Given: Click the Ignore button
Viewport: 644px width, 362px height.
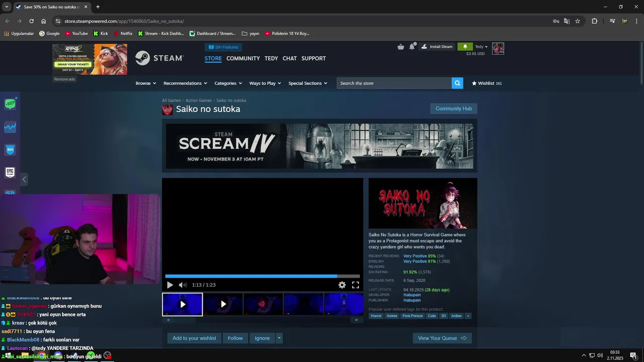Looking at the screenshot, I should (262, 338).
